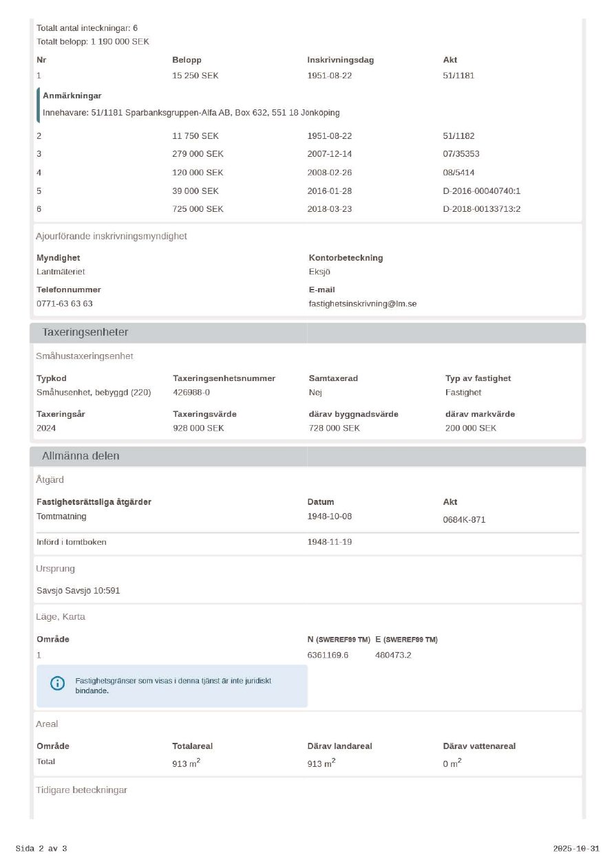
Task: Click N coordinate 6361169.6
Action: point(328,655)
